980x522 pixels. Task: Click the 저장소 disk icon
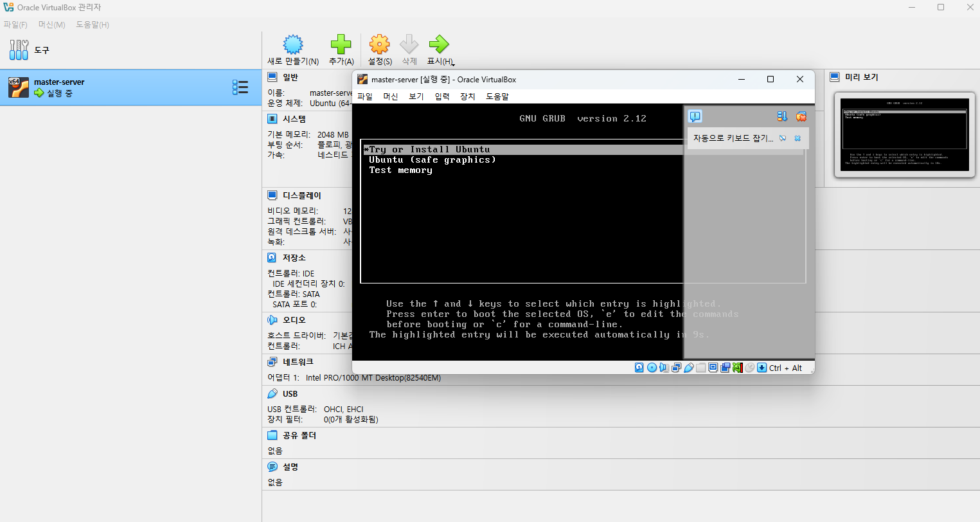272,258
